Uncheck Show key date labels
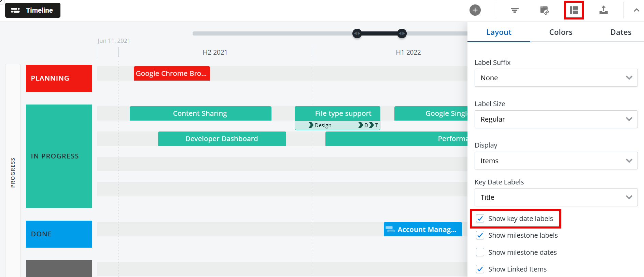The image size is (644, 277). [x=480, y=218]
